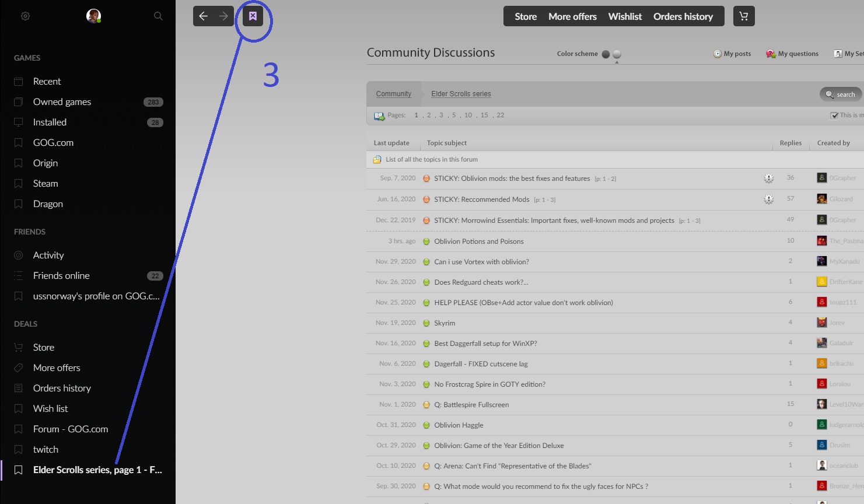Click orange status dot of Oblivion mods sticky
The height and width of the screenshot is (504, 864).
pos(426,178)
